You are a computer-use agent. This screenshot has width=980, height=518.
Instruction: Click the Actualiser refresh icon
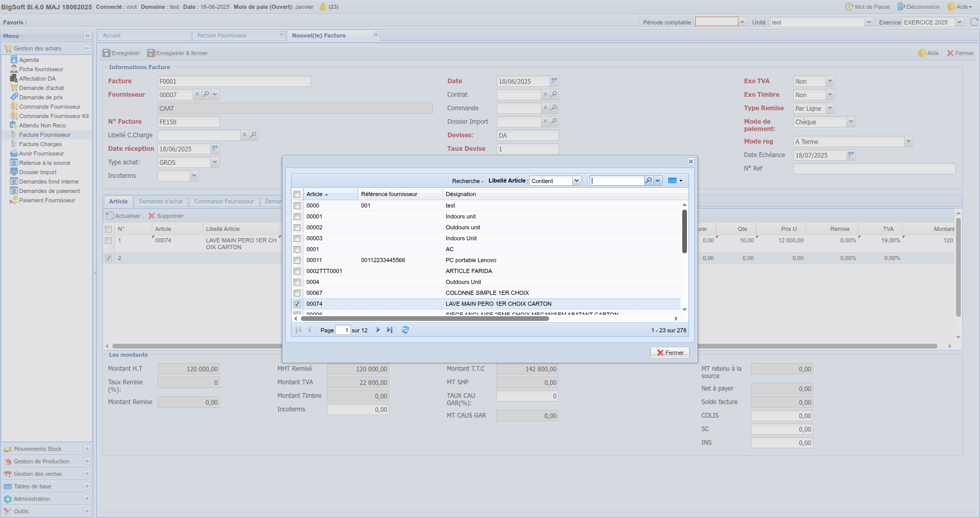pyautogui.click(x=110, y=216)
